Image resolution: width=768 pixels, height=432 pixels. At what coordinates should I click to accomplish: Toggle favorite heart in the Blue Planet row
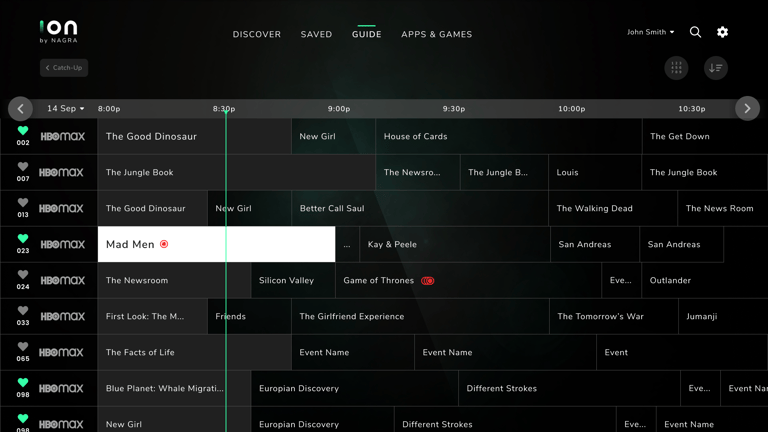click(x=23, y=383)
